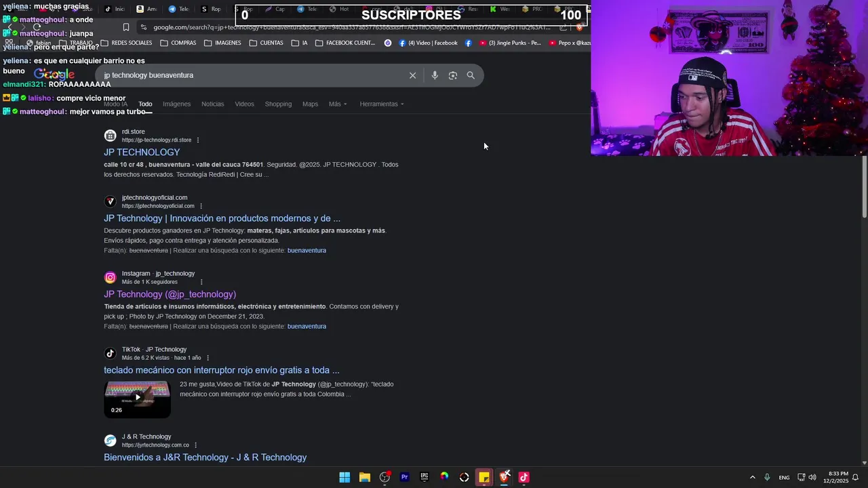Submit search with the magnifier icon

[x=471, y=75]
